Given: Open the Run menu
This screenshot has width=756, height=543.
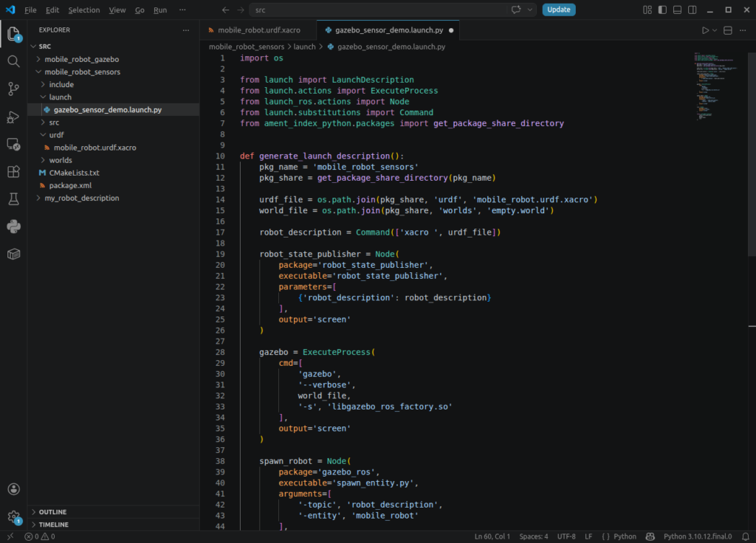Looking at the screenshot, I should tap(160, 10).
